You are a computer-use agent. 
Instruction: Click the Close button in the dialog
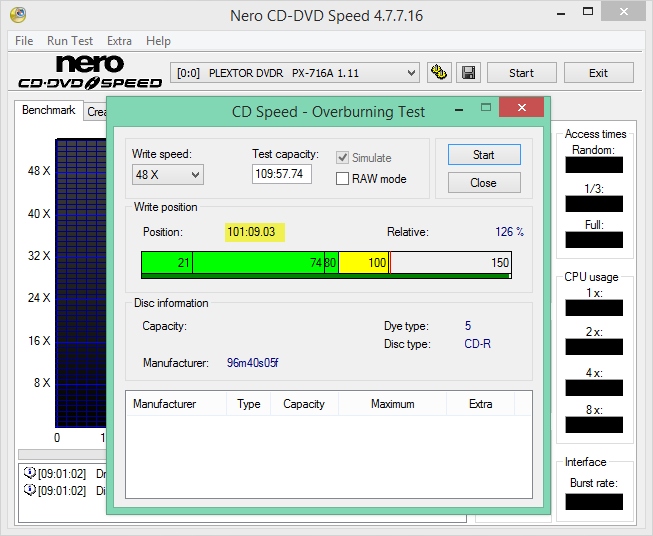point(483,183)
